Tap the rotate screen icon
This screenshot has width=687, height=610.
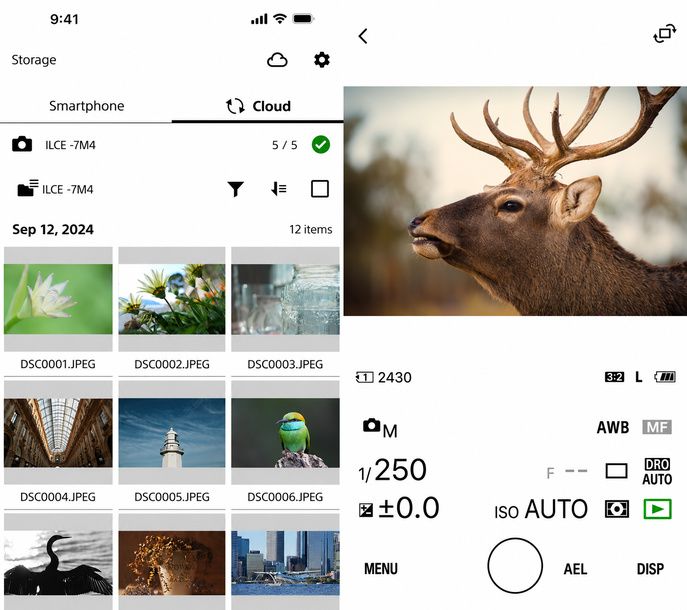click(x=664, y=33)
